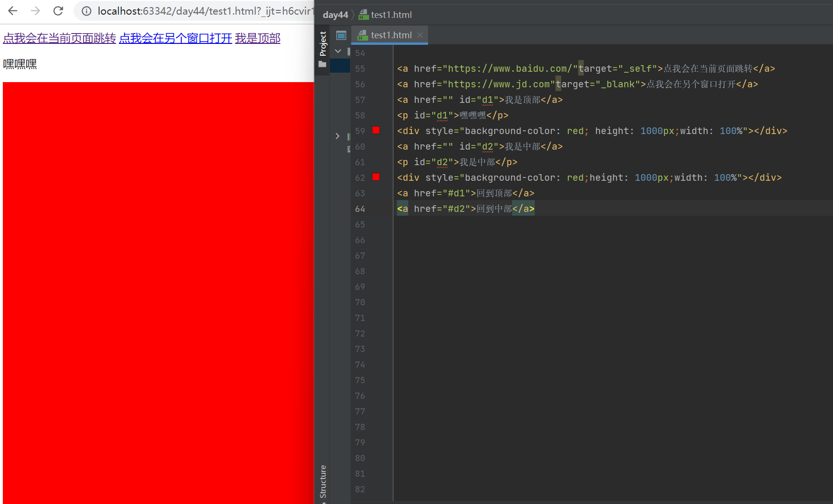Screen dimensions: 833x504
Task: Click id="d1" in the line 57 anchor
Action: coord(479,100)
